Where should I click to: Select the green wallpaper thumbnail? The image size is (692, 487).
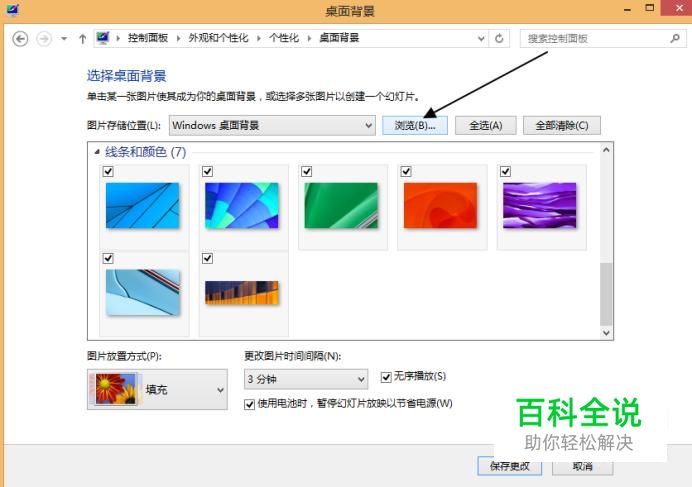341,205
